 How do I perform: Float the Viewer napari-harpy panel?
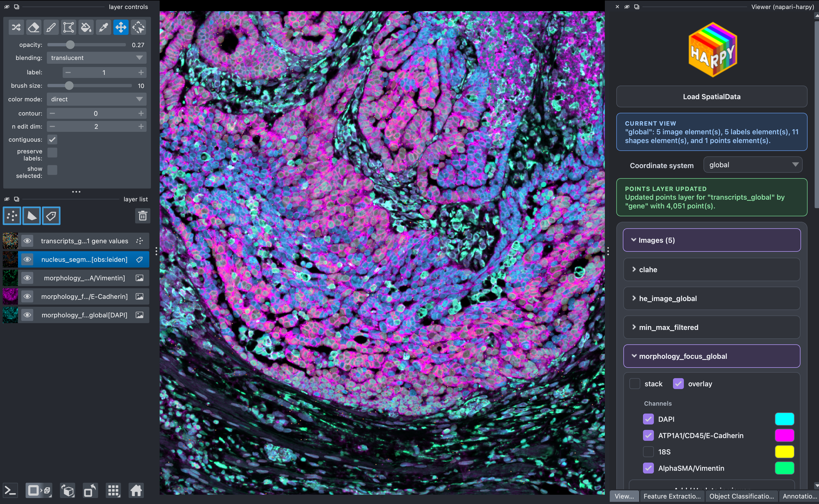[x=637, y=7]
